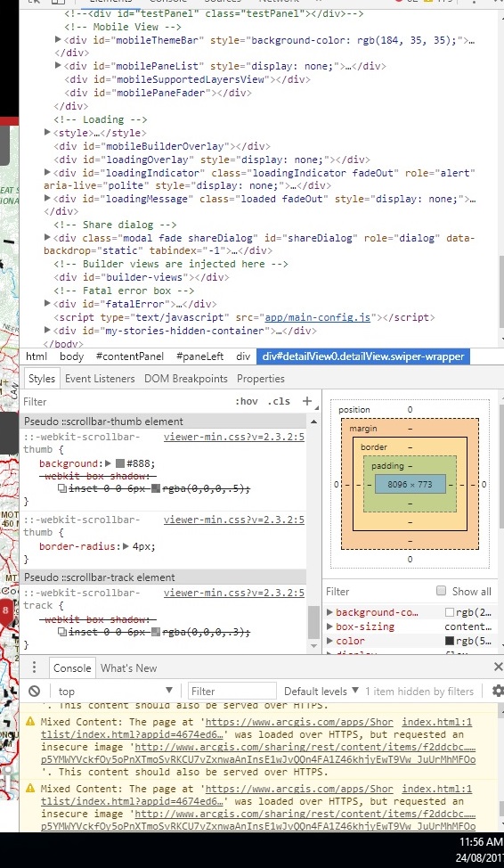
Task: Click rgba(0,0,0,.3) track shadow swatch
Action: 156,632
